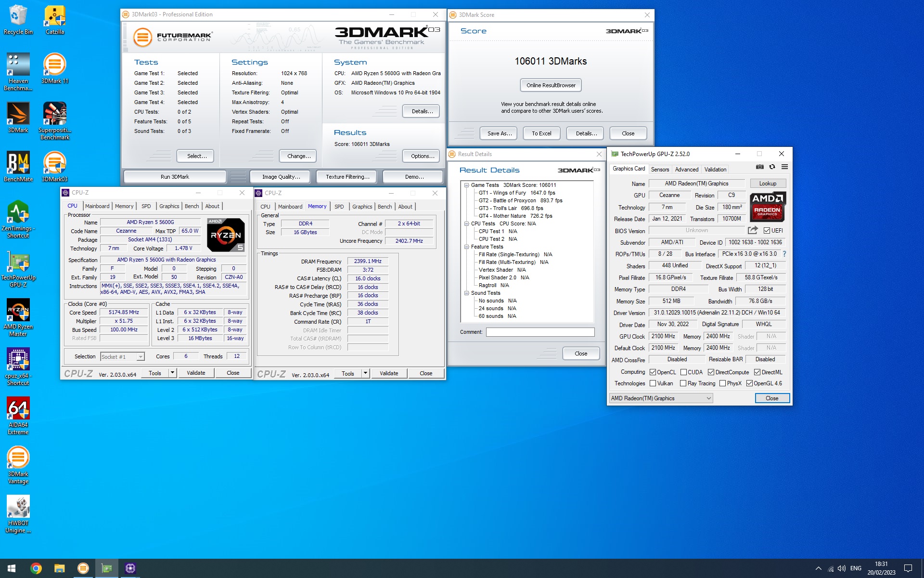Open the Catzilla desktop shortcut
924x578 pixels.
[x=55, y=19]
